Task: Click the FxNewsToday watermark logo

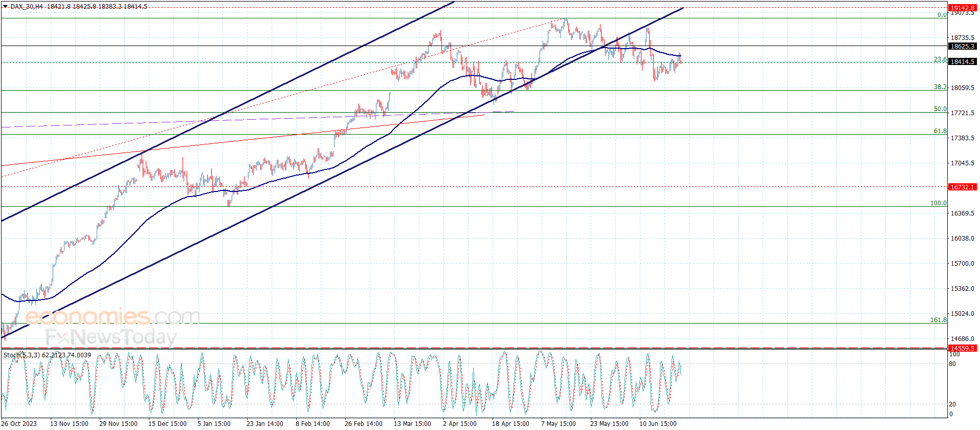Action: coord(110,337)
